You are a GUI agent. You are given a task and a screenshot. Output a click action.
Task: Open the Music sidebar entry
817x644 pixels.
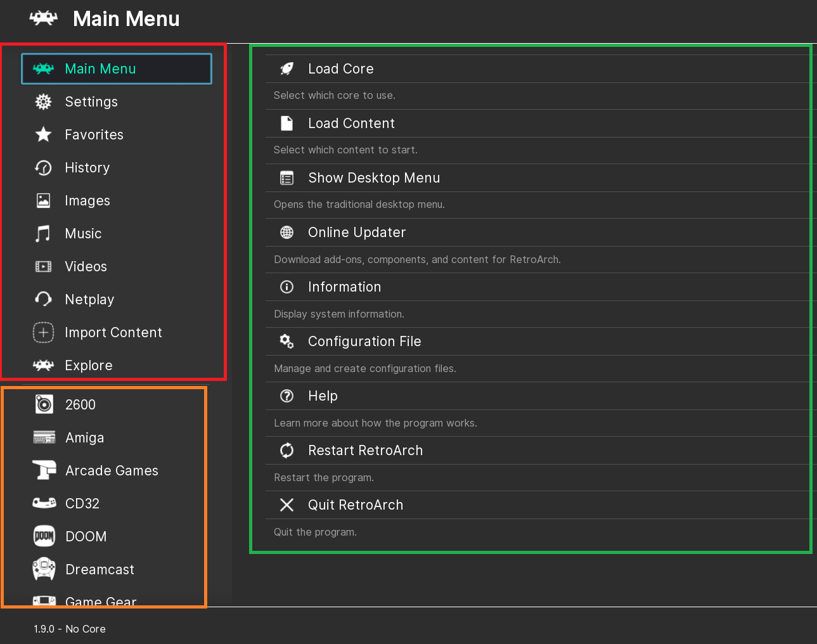117,233
